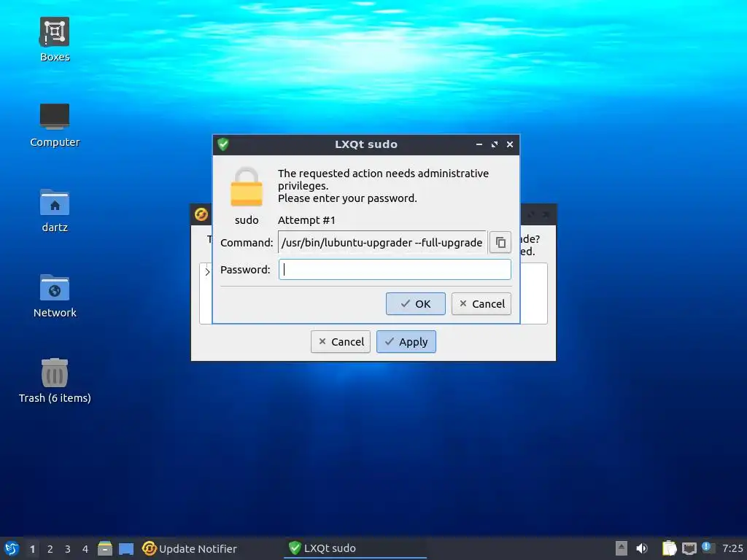Click the clock showing 7:25
Image resolution: width=747 pixels, height=560 pixels.
point(732,548)
